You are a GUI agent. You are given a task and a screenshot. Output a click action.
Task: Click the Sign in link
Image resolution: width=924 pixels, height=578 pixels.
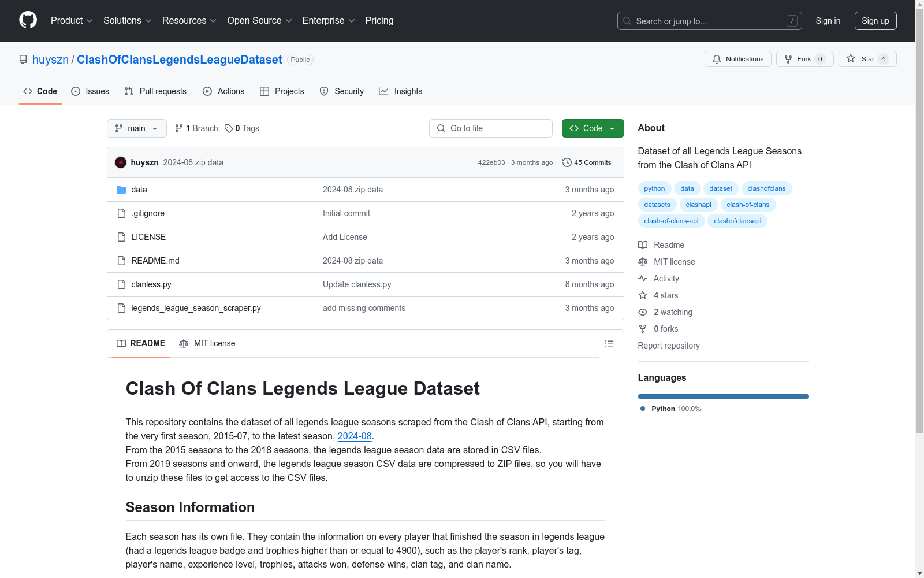coord(828,21)
